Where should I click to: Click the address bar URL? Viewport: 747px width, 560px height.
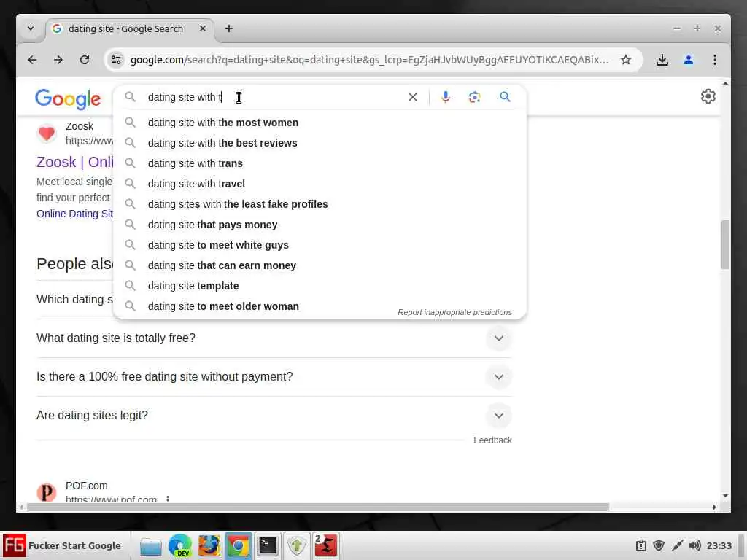(369, 60)
